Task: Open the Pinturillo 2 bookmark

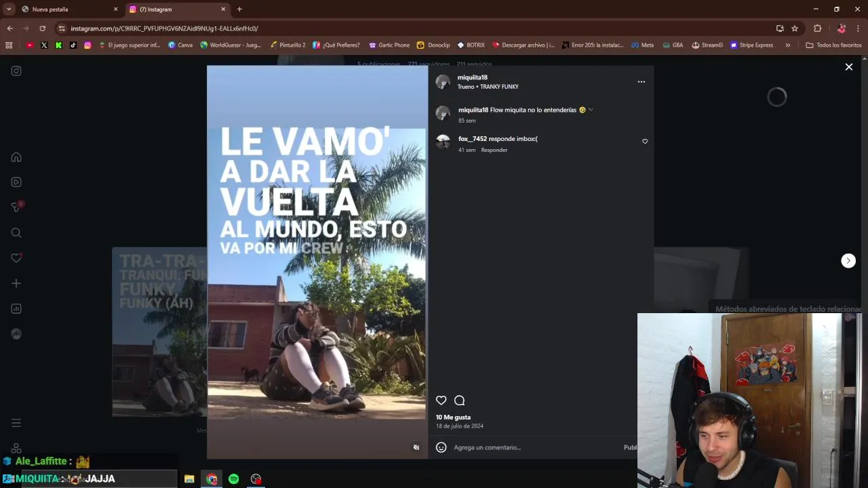Action: point(288,45)
